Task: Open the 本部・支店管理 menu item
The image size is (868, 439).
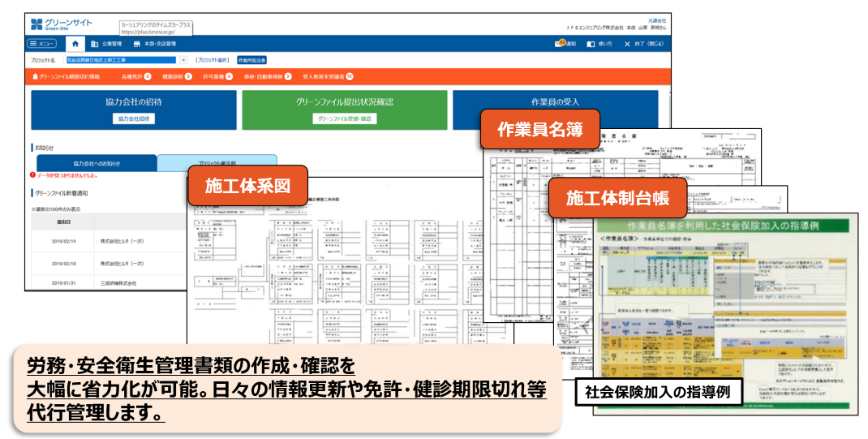Action: [155, 44]
